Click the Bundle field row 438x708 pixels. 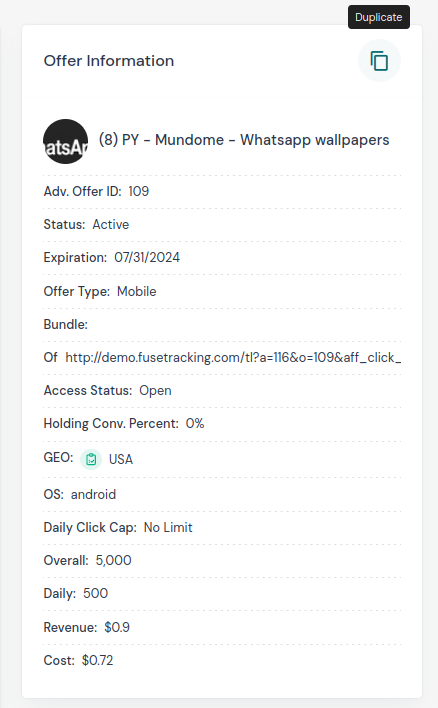click(222, 325)
